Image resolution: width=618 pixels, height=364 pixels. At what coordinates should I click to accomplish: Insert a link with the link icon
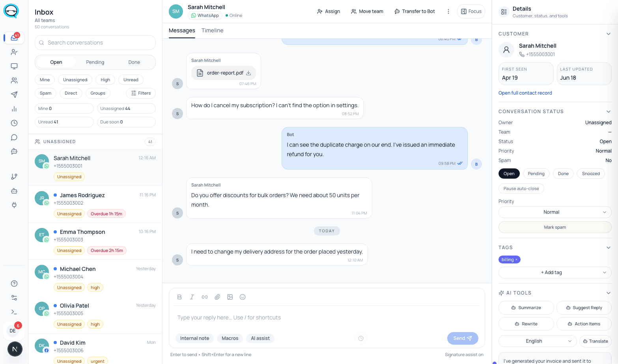(x=205, y=297)
